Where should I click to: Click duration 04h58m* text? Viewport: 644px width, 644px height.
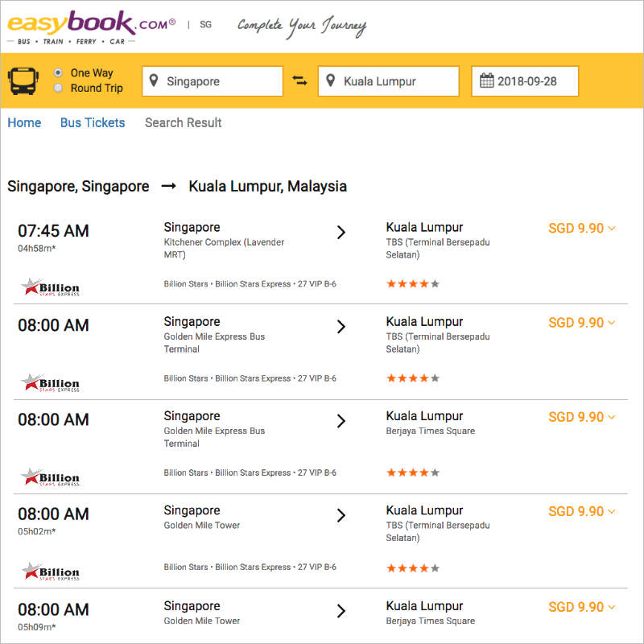(x=36, y=249)
